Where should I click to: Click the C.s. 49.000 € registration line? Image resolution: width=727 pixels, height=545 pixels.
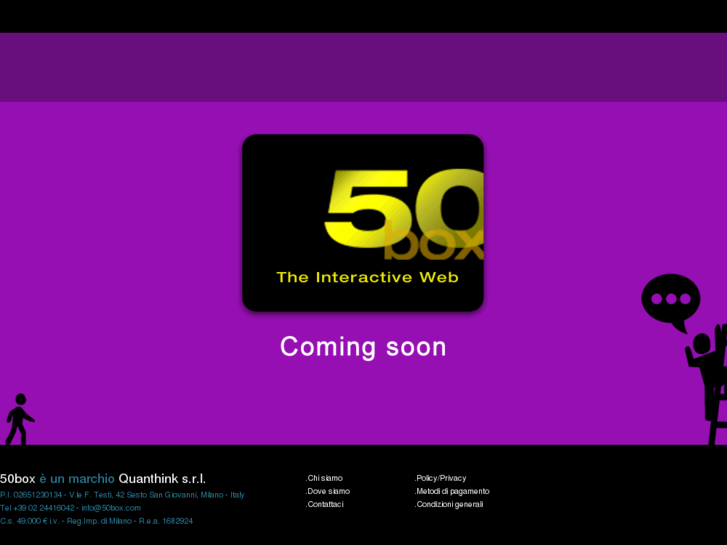[x=96, y=521]
